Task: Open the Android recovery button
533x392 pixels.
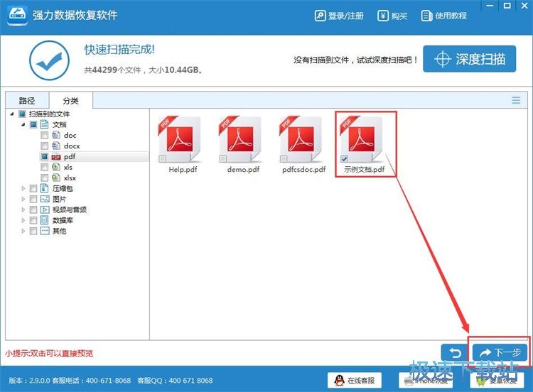Action: [497, 380]
